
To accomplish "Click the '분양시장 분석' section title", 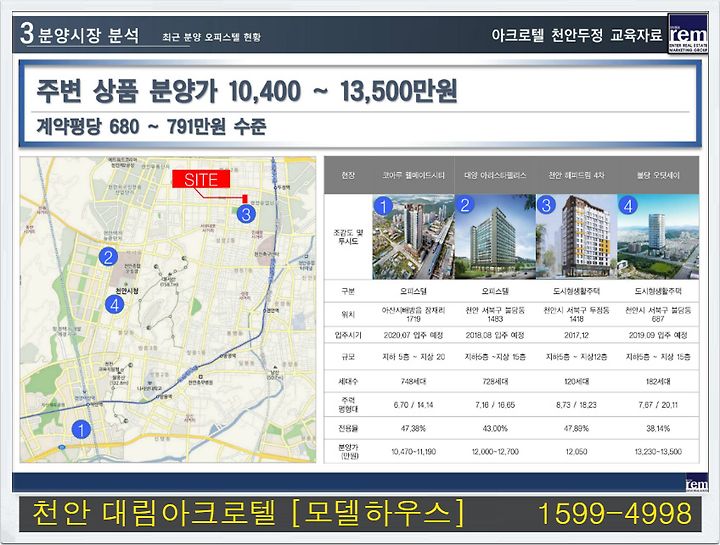I will point(89,35).
